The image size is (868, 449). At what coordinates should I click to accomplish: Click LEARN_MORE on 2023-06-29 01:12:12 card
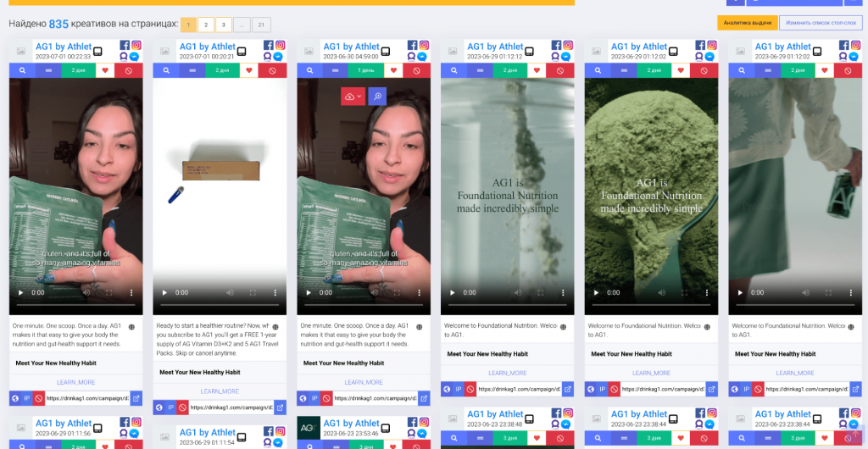pos(508,374)
